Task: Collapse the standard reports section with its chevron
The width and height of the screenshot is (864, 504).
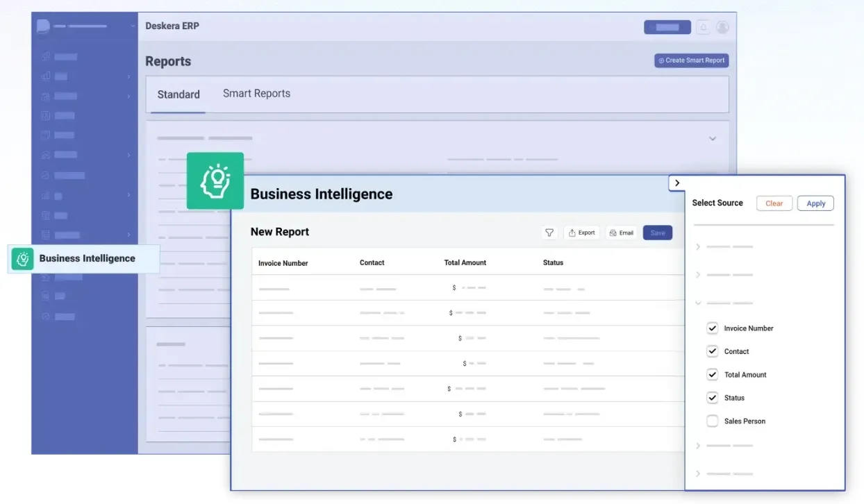Action: (713, 139)
